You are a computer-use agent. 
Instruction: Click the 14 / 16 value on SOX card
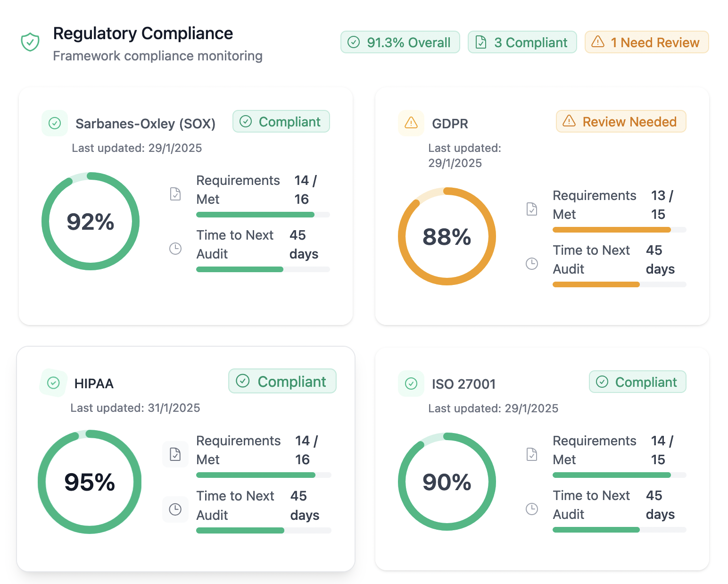[x=306, y=190]
